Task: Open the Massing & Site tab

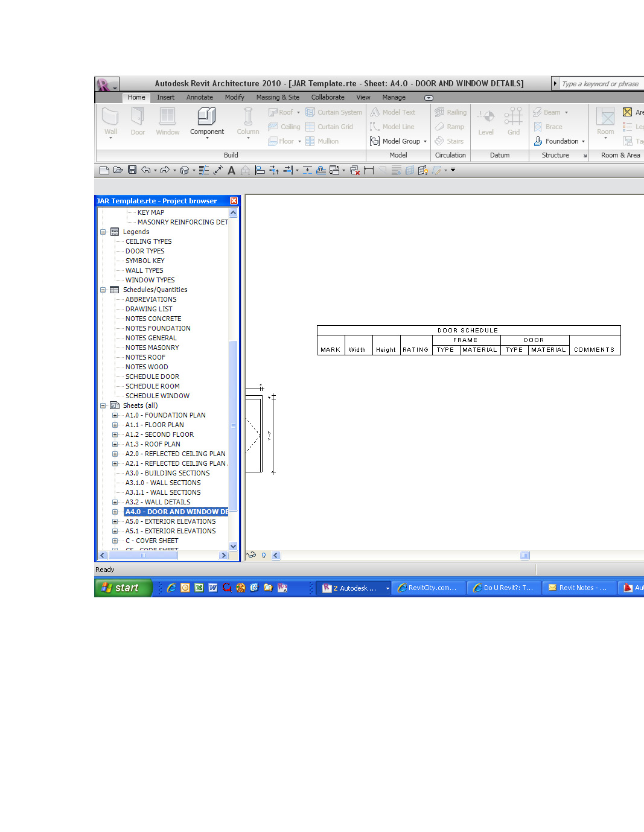Action: point(278,97)
